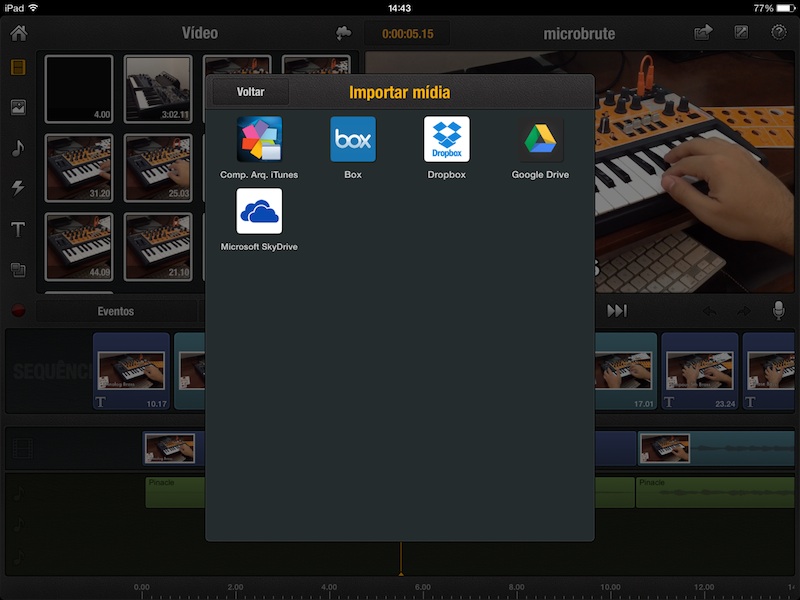
Task: Open the help question mark icon
Action: pyautogui.click(x=779, y=33)
